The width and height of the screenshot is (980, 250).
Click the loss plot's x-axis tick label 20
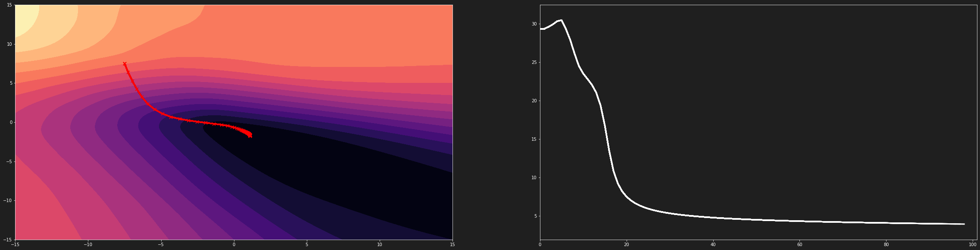627,244
